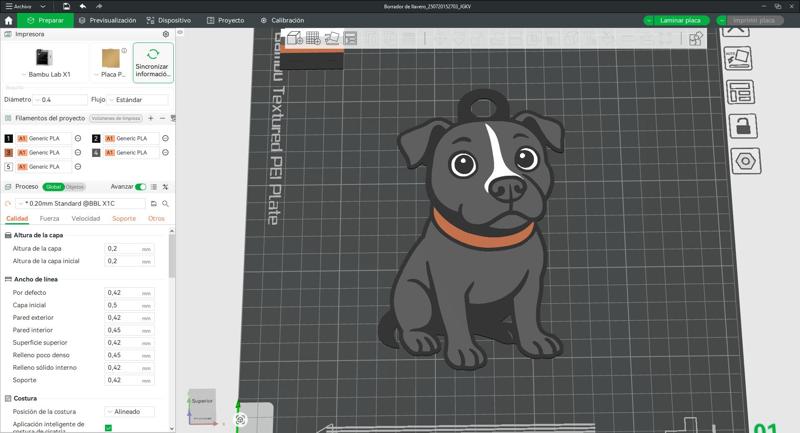Open printer settings gear icon
The image size is (800, 433).
tap(166, 34)
